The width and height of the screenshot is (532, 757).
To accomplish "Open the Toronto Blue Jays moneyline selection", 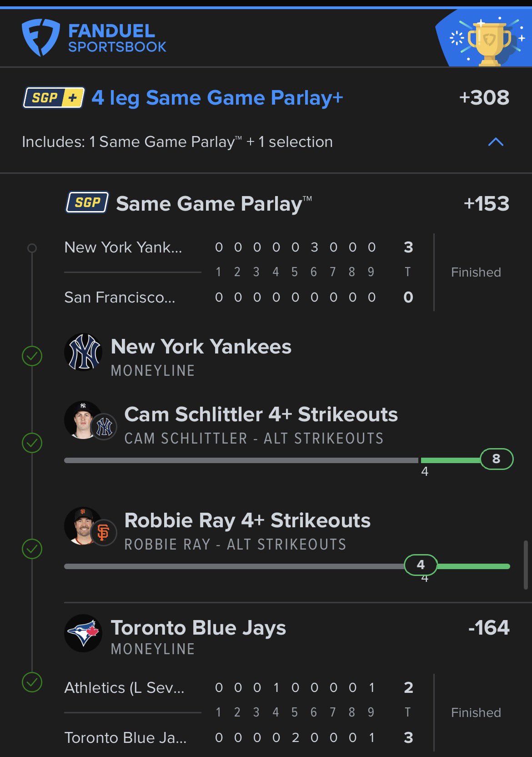I will [198, 628].
